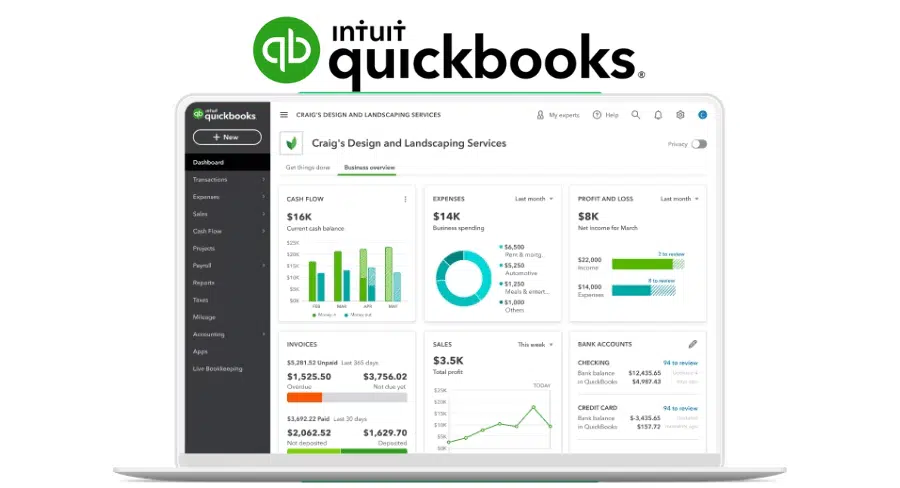Viewport: 900px width, 488px height.
Task: Click the $1,525.50 overdue amount
Action: tap(309, 377)
